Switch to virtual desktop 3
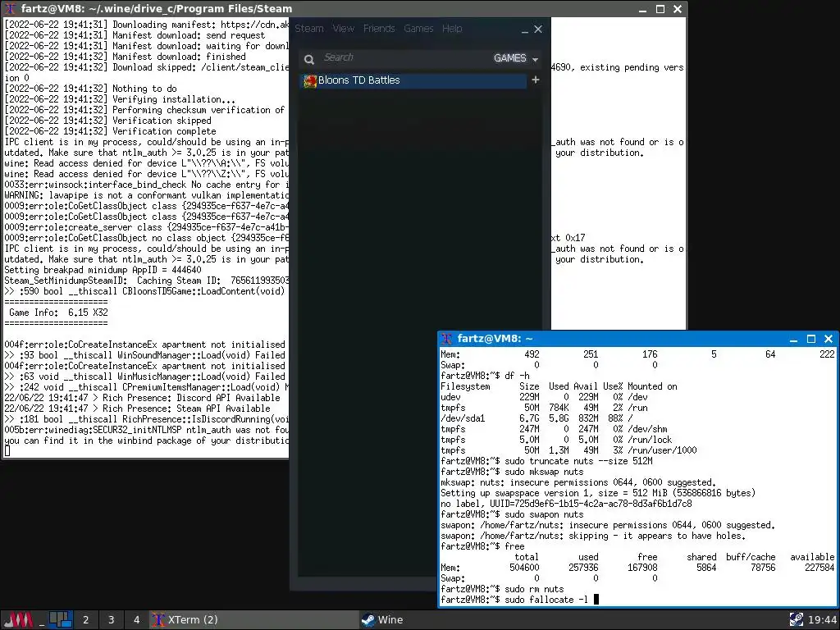The image size is (840, 630). click(x=111, y=620)
